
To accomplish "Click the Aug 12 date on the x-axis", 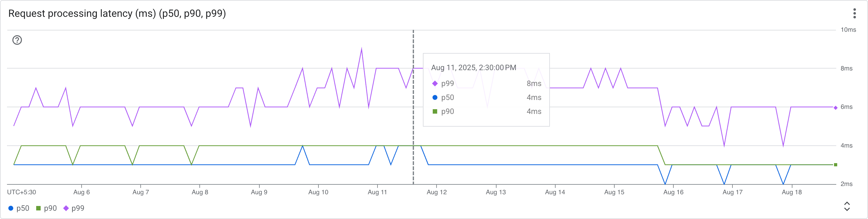I will pos(436,192).
